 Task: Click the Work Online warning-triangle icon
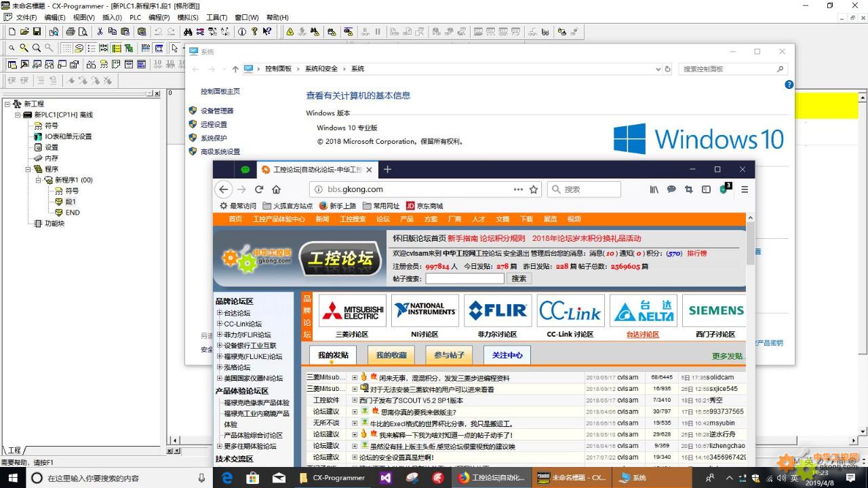(x=290, y=31)
